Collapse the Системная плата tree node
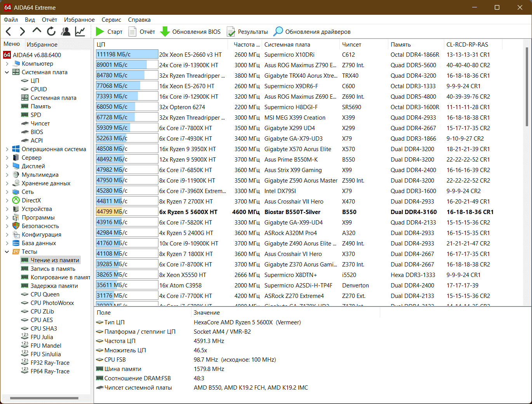The image size is (532, 404). tap(7, 72)
